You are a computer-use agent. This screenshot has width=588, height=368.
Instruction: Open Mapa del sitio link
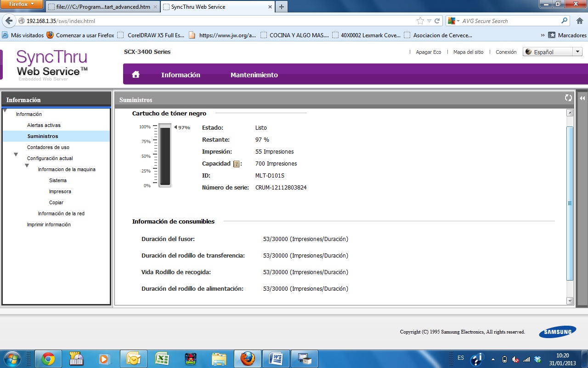point(468,52)
